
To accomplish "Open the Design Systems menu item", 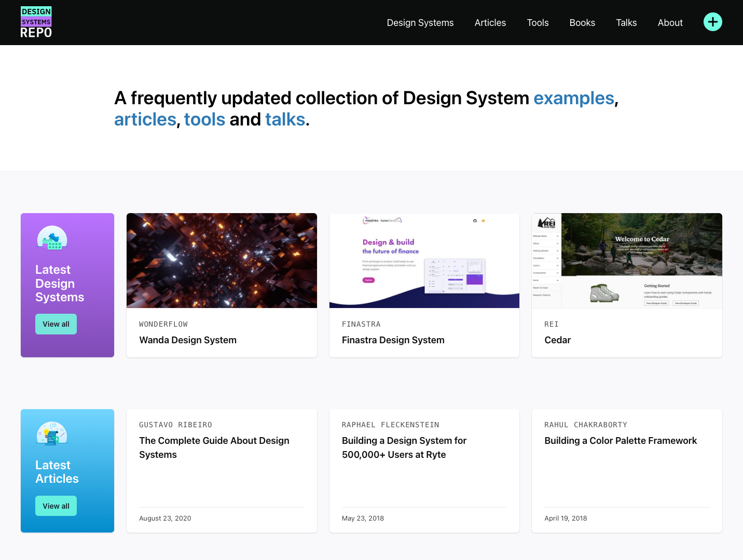I will coord(420,22).
